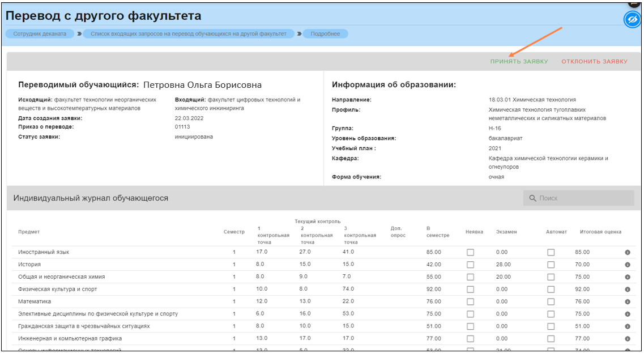This screenshot has width=644, height=353.
Task: Click info icon for Инженерная и компьютерная графика
Action: pyautogui.click(x=628, y=339)
